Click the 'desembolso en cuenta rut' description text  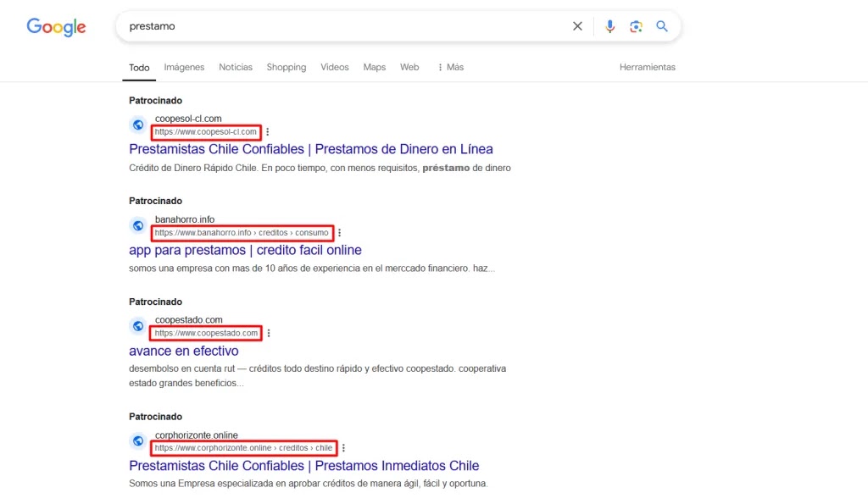317,375
